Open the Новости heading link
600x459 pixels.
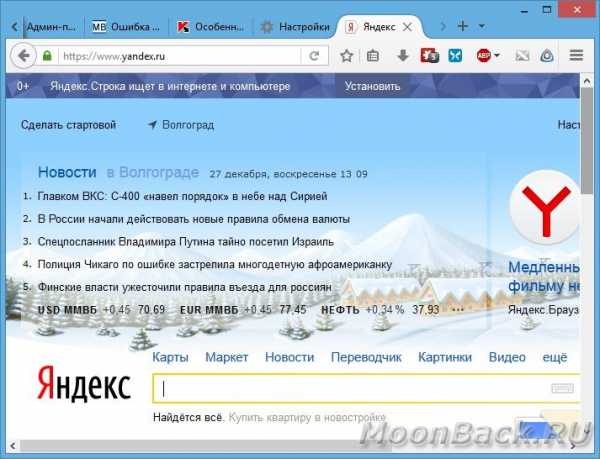coord(67,173)
